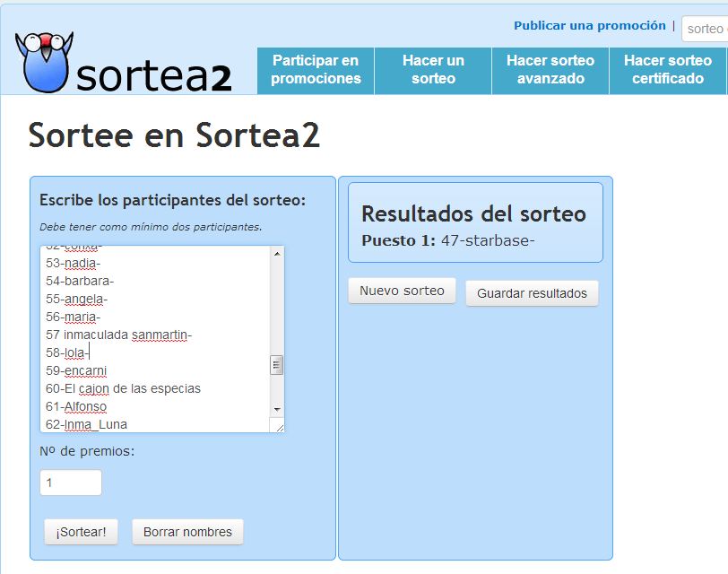Click scroll-up arrow of participants list
This screenshot has height=574, width=728.
click(x=277, y=254)
